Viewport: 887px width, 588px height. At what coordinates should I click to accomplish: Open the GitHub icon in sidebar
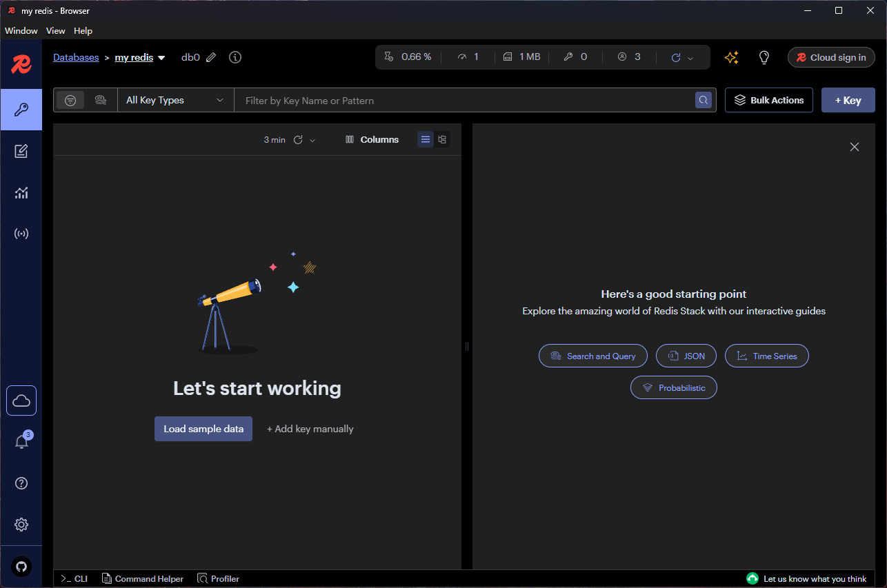pyautogui.click(x=21, y=567)
